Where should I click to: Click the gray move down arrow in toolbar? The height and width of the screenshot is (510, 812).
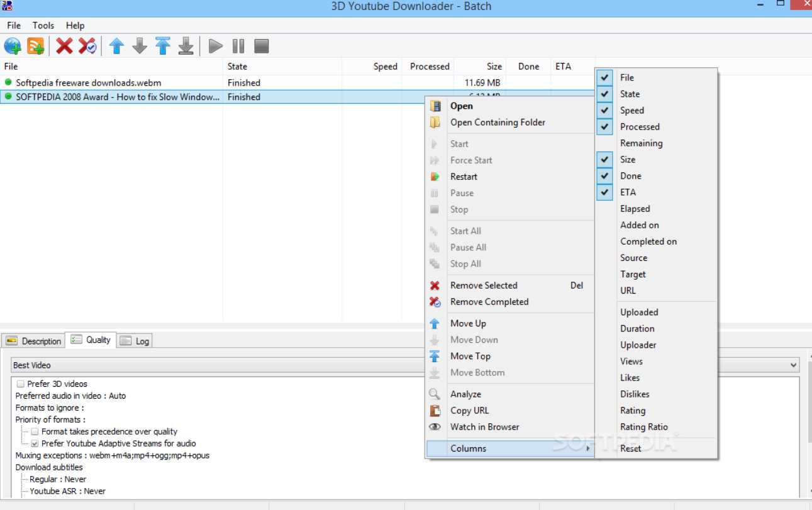tap(140, 46)
